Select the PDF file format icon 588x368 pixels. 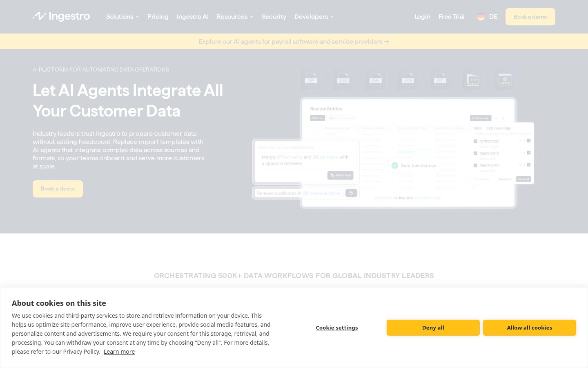(440, 80)
